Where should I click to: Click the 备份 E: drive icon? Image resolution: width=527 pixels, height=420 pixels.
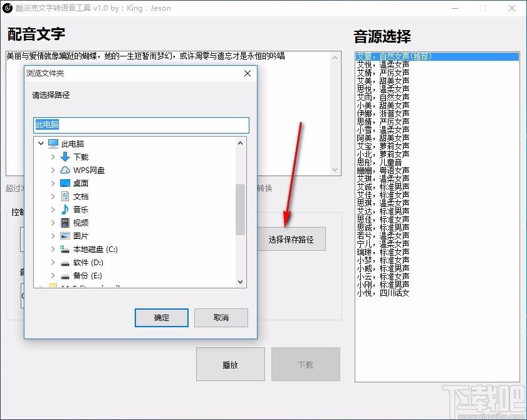[x=65, y=276]
